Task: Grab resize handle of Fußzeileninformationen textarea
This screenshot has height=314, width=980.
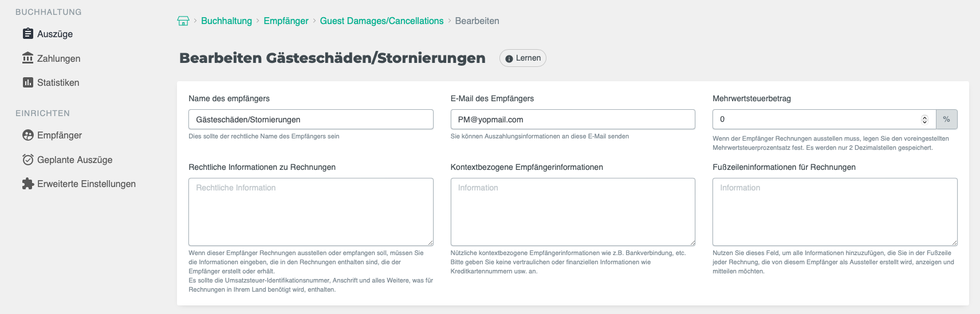Action: tap(954, 243)
